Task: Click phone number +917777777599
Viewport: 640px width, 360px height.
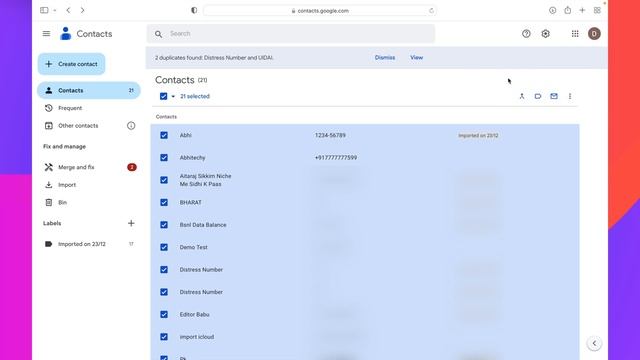Action: (x=336, y=158)
